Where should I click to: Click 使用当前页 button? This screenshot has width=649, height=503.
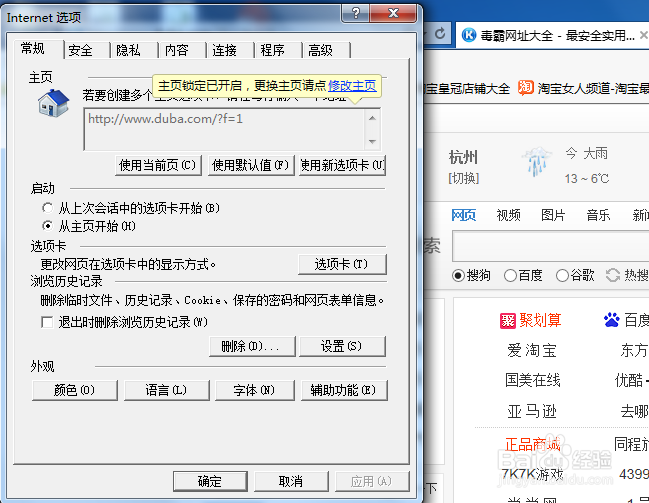[158, 166]
